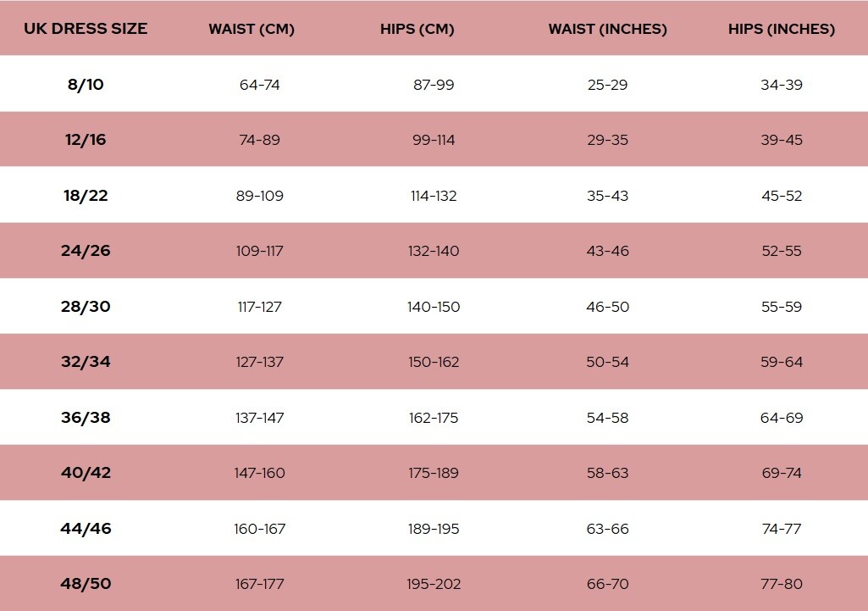Click the UK DRESS SIZE column header

click(86, 29)
